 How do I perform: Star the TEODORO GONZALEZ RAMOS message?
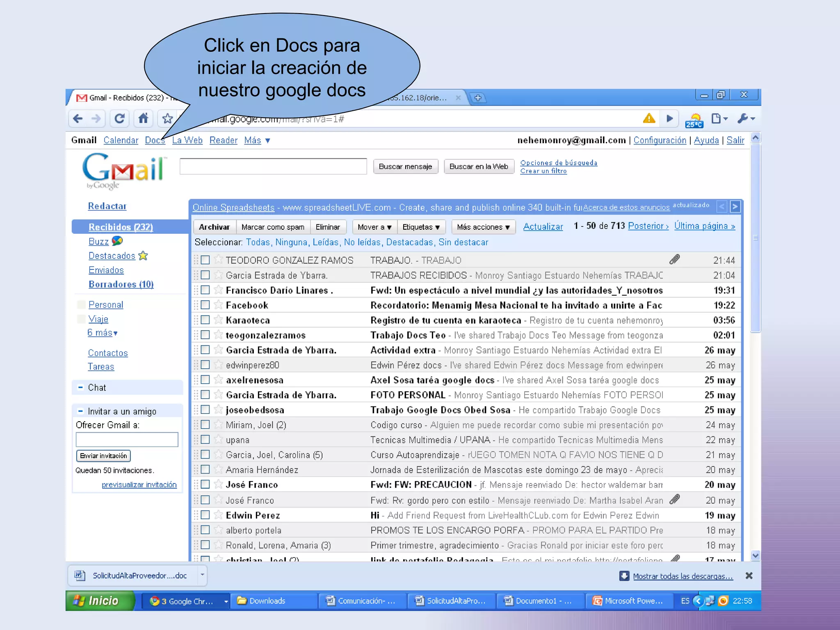pos(219,260)
